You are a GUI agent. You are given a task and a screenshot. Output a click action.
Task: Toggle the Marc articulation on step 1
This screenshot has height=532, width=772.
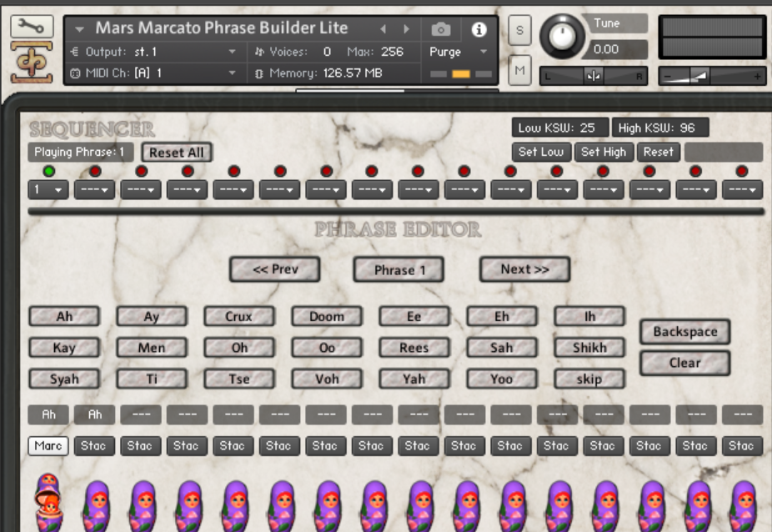tap(48, 446)
